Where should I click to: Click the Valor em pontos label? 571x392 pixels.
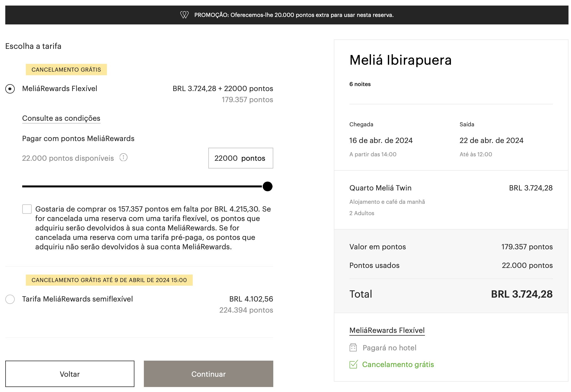point(377,247)
